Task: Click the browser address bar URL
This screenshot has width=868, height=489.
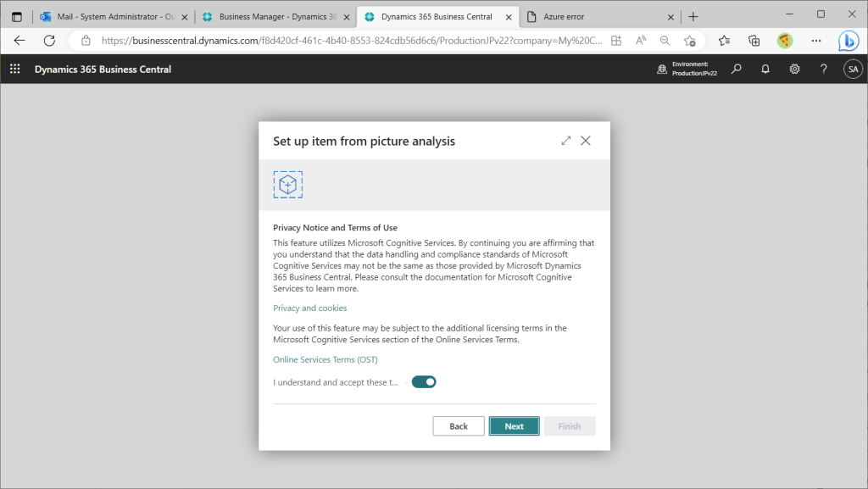Action: (x=352, y=41)
